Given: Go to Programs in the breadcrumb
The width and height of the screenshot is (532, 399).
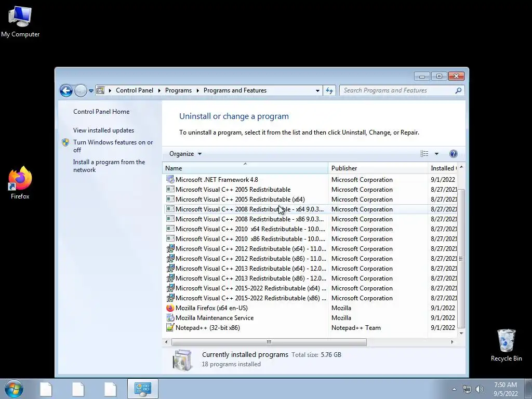Looking at the screenshot, I should [x=178, y=90].
